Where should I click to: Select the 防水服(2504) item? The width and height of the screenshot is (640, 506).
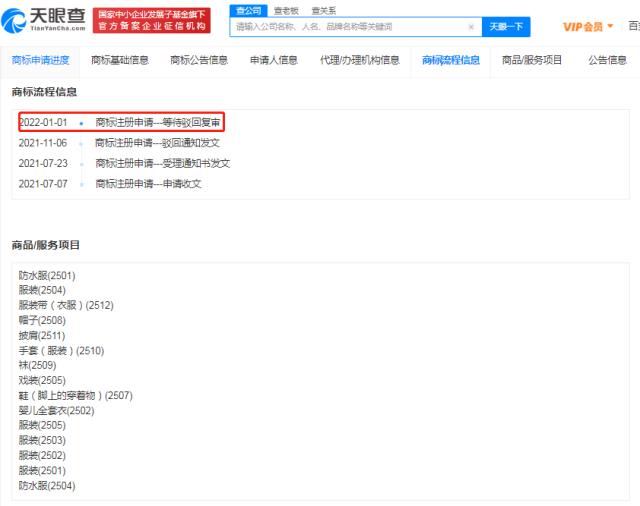click(47, 486)
